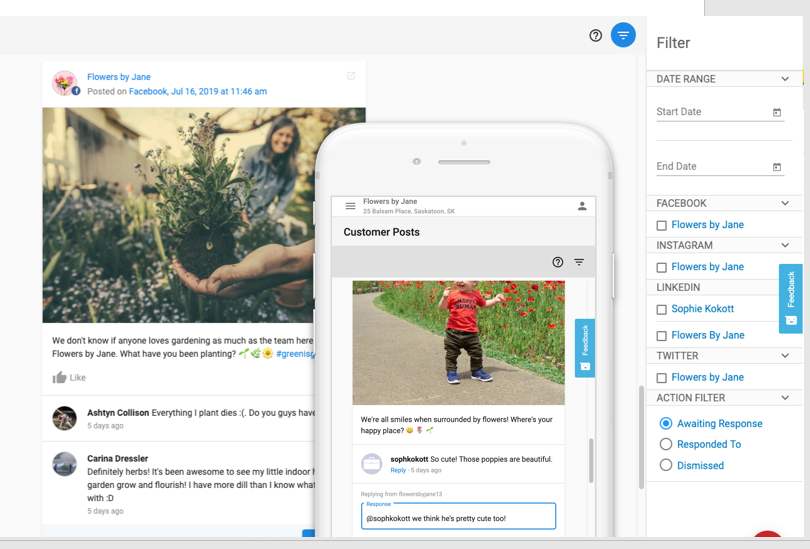
Task: Select the Responded To radio button
Action: click(666, 444)
